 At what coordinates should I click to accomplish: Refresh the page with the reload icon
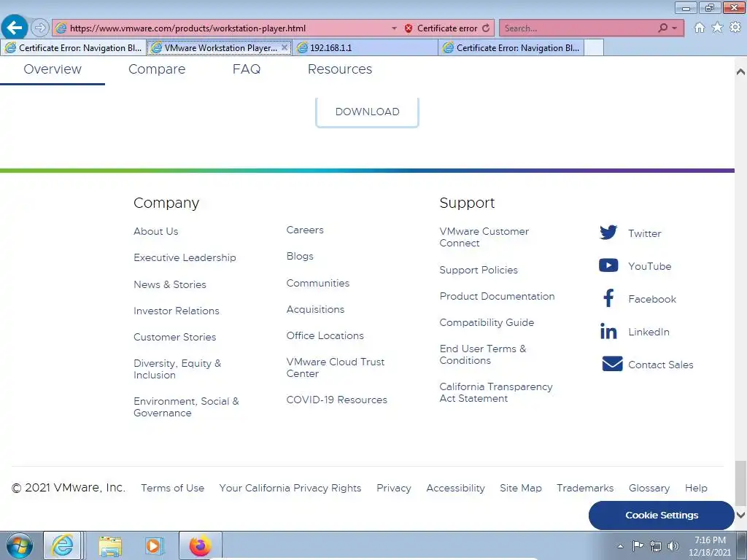[x=486, y=28]
